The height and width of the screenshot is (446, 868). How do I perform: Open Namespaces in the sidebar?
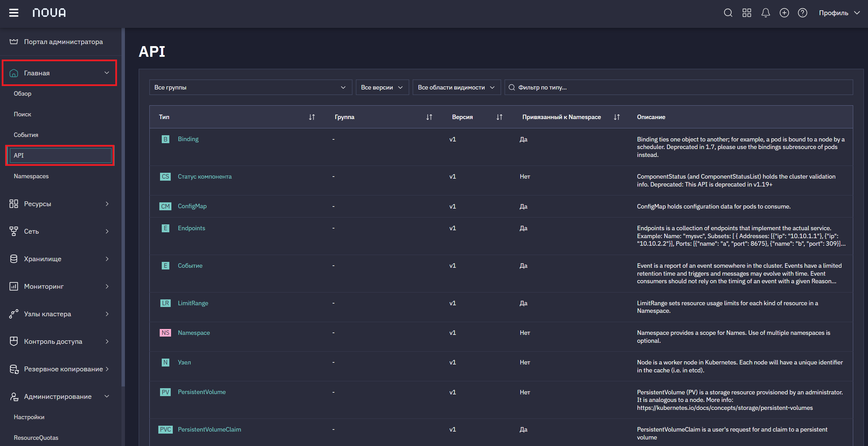(x=31, y=176)
